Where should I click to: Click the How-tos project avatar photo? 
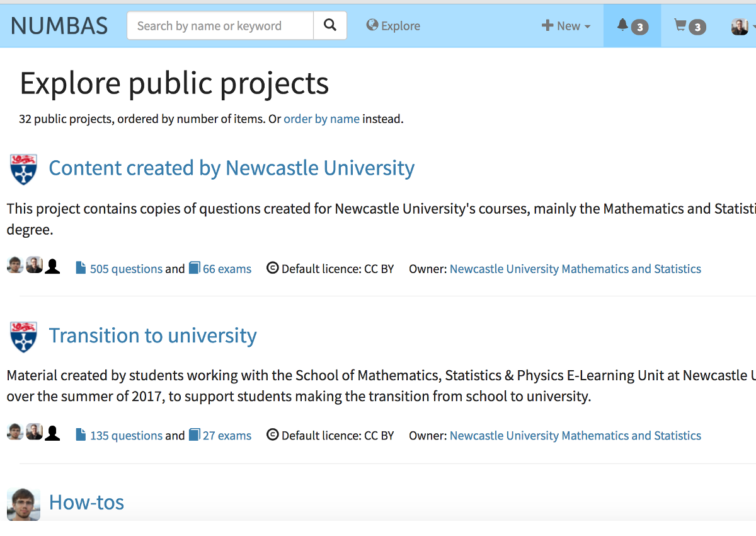[24, 504]
